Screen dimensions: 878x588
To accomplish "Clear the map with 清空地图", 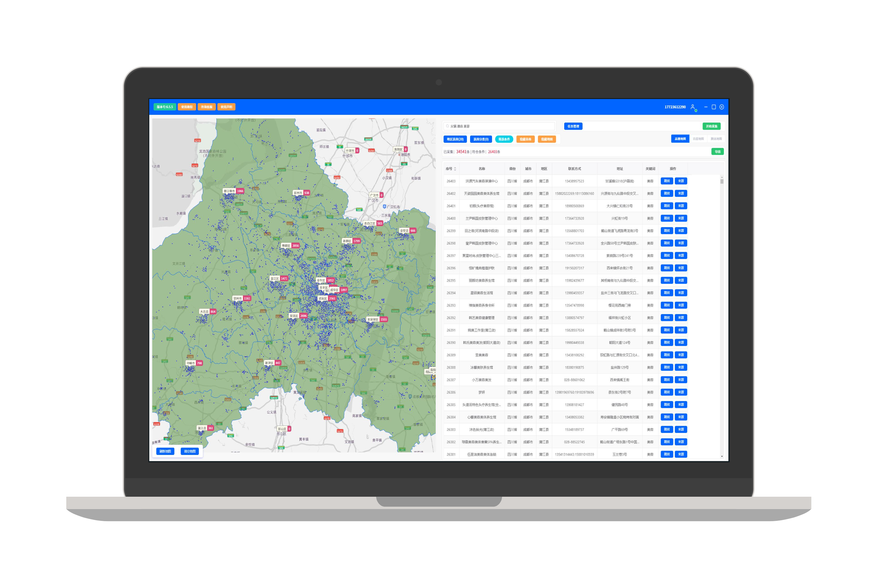I will click(x=190, y=451).
